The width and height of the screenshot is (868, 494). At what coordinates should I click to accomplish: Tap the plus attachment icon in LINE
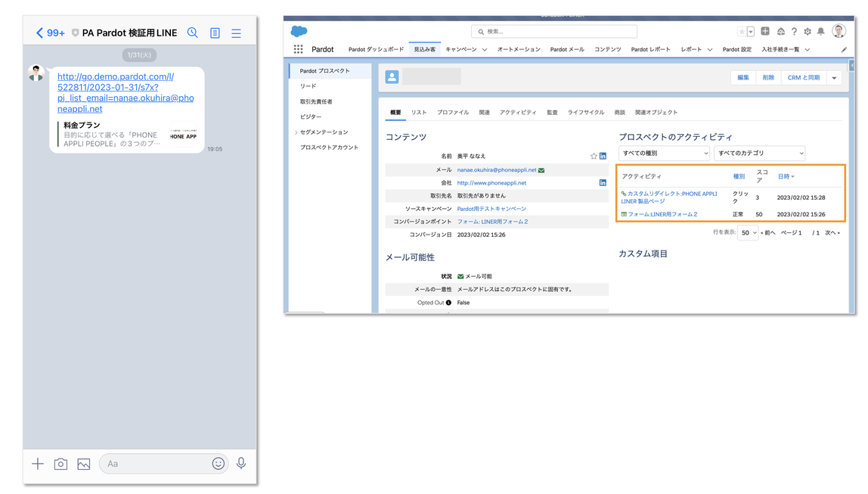38,464
